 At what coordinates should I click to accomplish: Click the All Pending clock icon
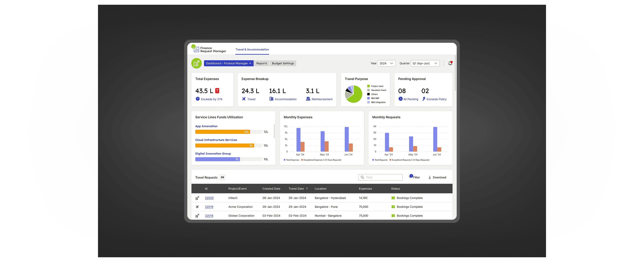(x=400, y=99)
